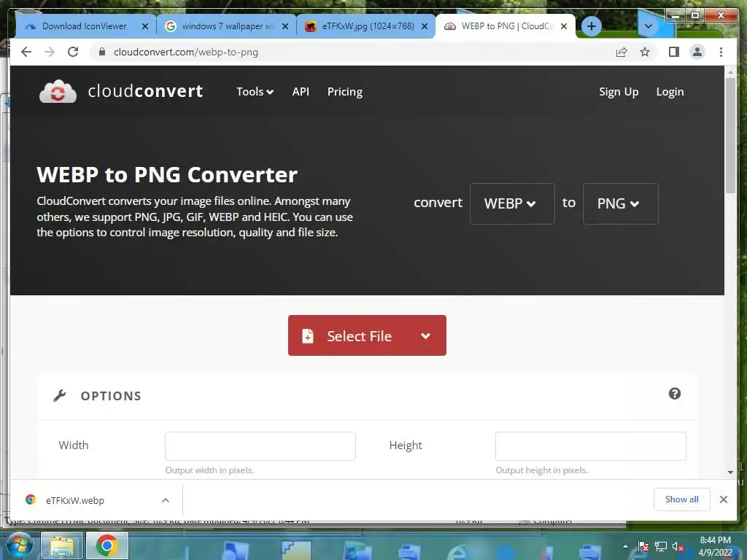The image size is (747, 560).
Task: Open the Chrome profile avatar
Action: pyautogui.click(x=697, y=52)
